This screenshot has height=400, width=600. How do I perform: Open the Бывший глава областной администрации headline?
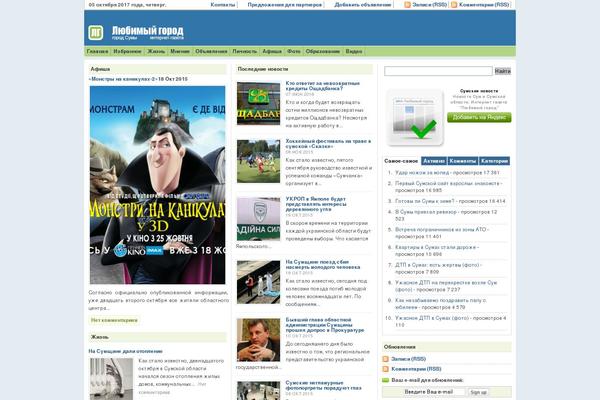coord(324,325)
